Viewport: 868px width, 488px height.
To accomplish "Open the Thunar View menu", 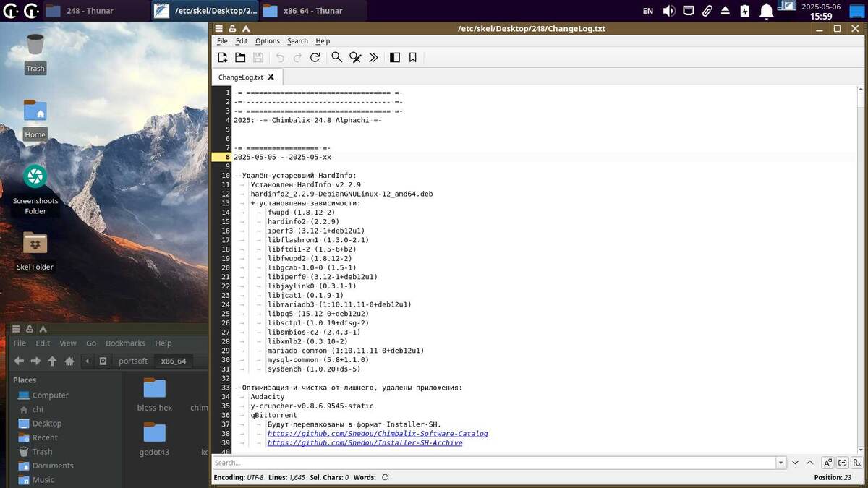I will (x=68, y=343).
